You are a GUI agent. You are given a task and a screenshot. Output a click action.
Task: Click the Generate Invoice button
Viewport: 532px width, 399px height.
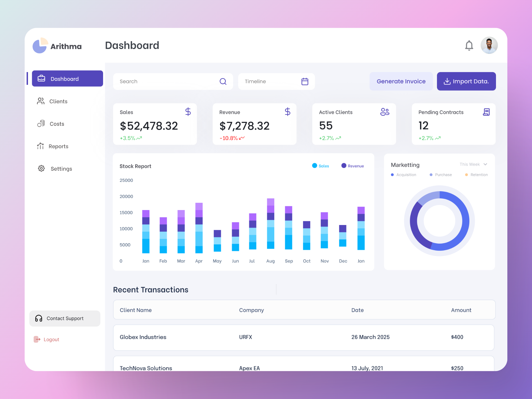(401, 81)
